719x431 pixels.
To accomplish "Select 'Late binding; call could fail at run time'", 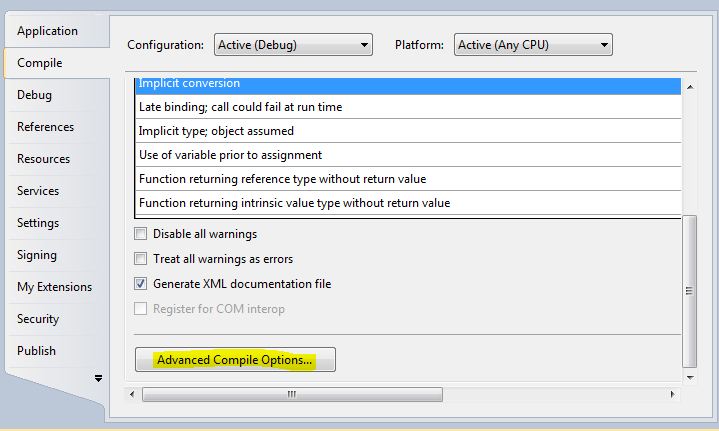I will click(408, 107).
